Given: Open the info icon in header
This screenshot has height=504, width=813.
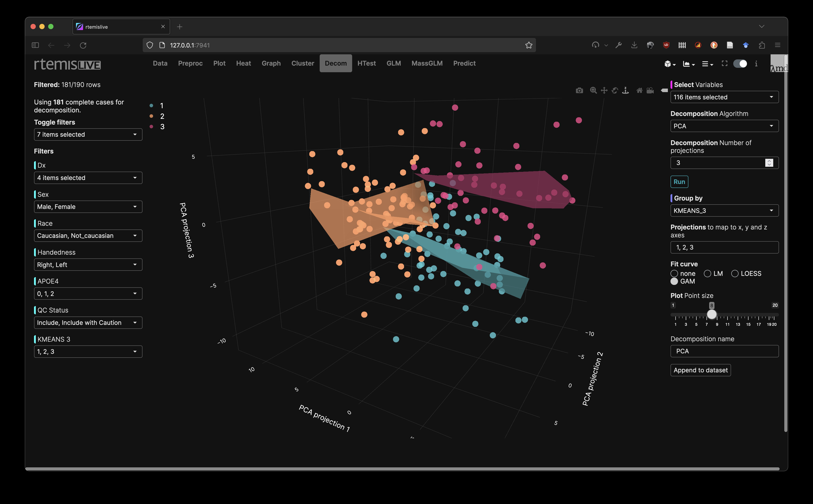Looking at the screenshot, I should 756,63.
